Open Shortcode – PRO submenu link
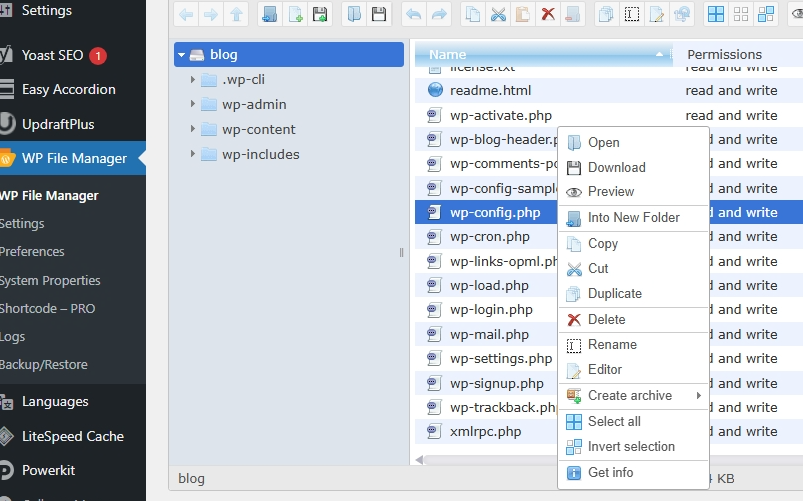The image size is (803, 501). 47,308
